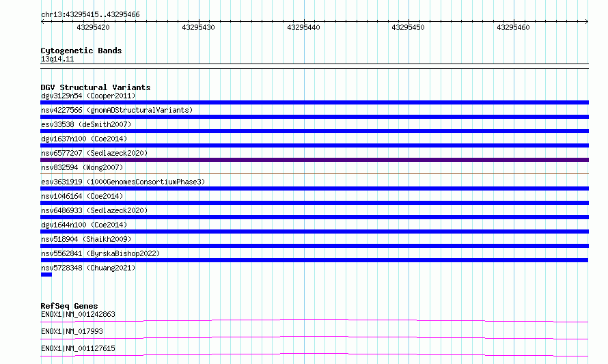The width and height of the screenshot is (608, 364).
Task: Click the magenta line of ENOX1|NM_001127615
Action: click(314, 354)
